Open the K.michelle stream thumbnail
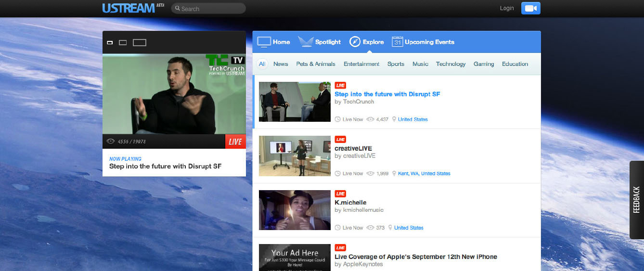 (295, 210)
